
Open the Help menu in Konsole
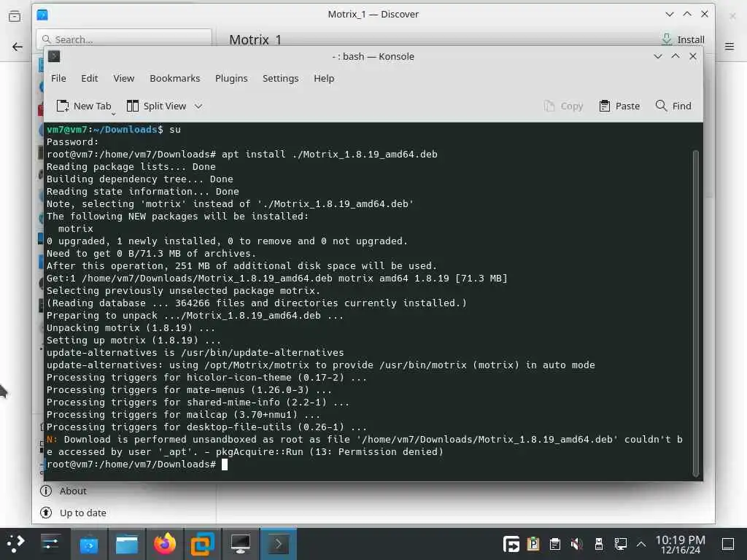(323, 78)
